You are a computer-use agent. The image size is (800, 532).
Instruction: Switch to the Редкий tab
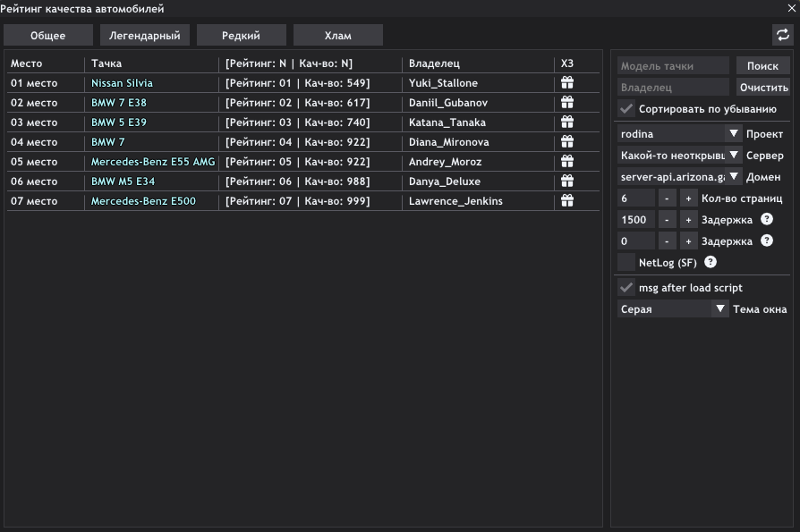[241, 35]
